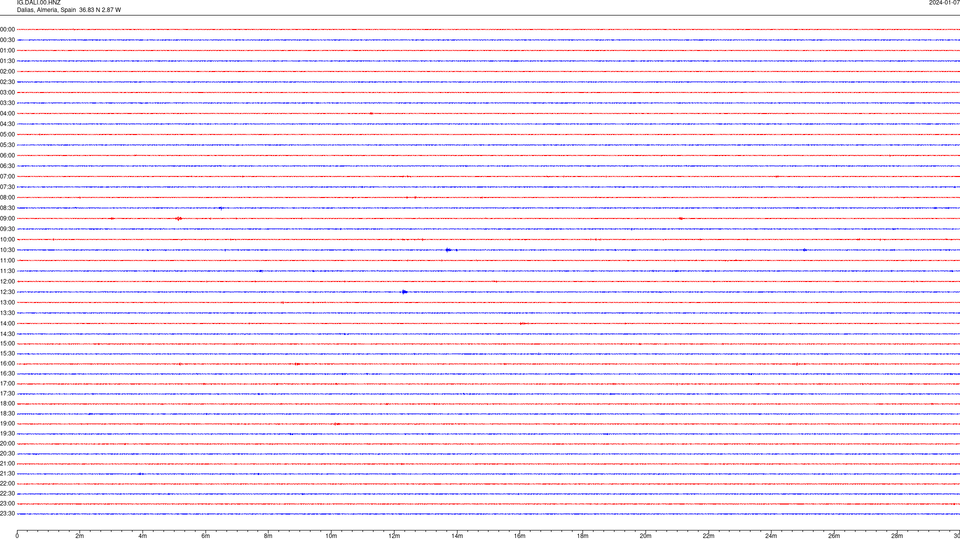960x540 pixels.
Task: Select the 23:30 trace time label
Action: coord(7,514)
